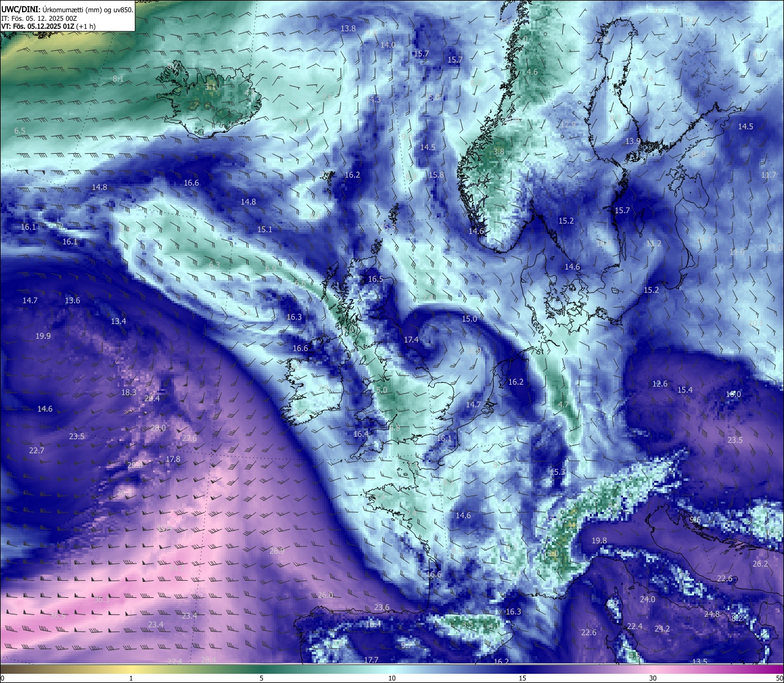Click the value 26.9 on the map
The height and width of the screenshot is (683, 784).
pyautogui.click(x=277, y=551)
